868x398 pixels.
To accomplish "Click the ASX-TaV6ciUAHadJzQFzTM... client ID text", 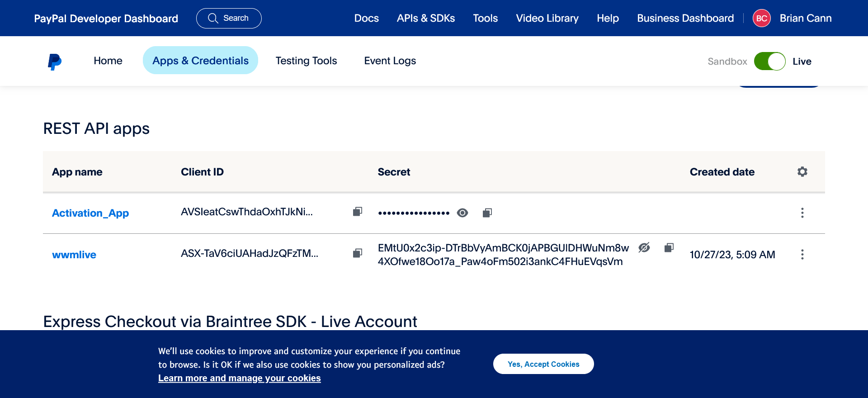I will [250, 253].
